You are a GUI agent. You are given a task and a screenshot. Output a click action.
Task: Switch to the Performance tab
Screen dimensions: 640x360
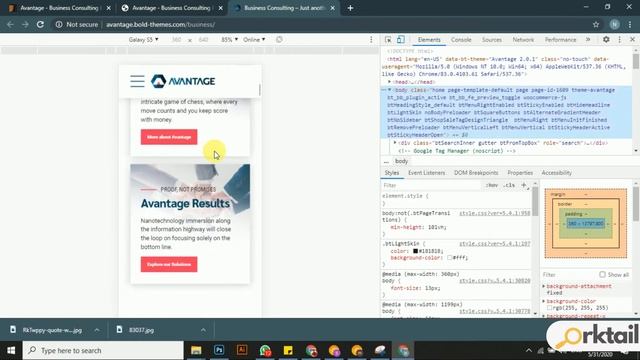(x=560, y=40)
